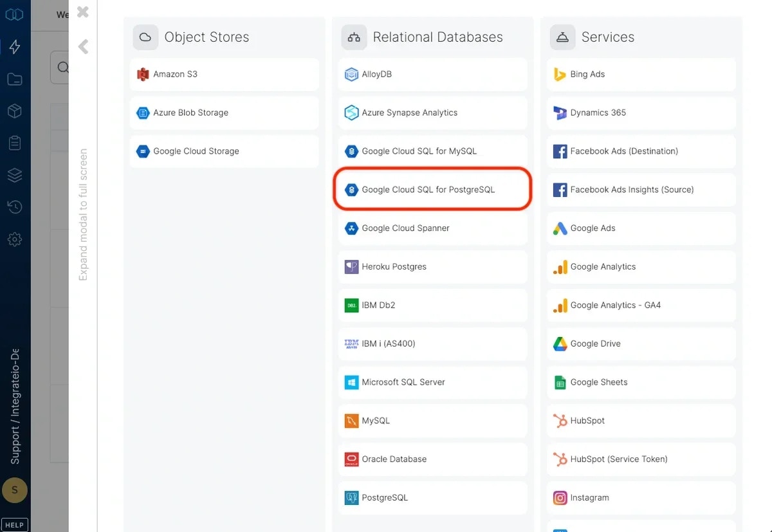Open the clipboard icon in the sidebar
Screen dimensions: 772x532
click(x=14, y=143)
